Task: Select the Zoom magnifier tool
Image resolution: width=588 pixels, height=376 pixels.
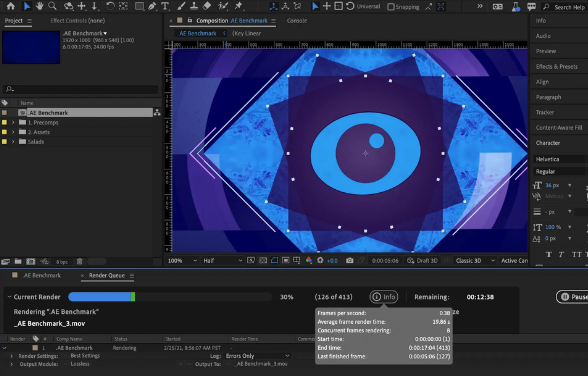Action: (x=52, y=6)
